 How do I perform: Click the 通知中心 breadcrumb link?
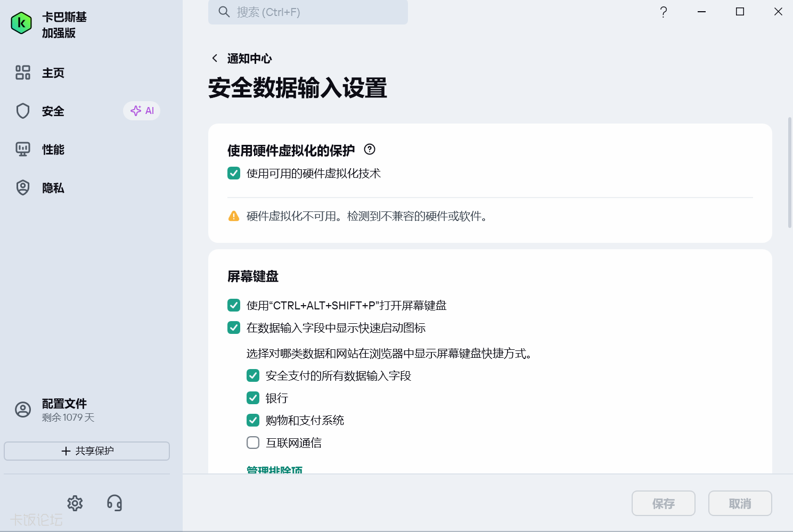coord(249,59)
